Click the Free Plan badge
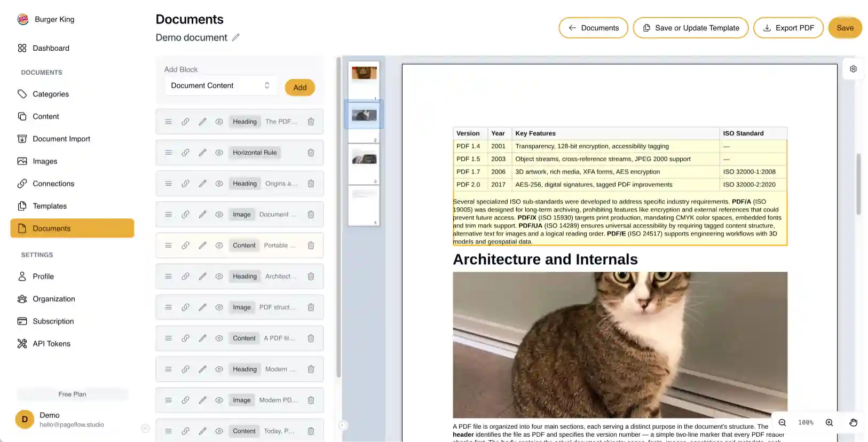Viewport: 868px width, 442px height. [72, 394]
